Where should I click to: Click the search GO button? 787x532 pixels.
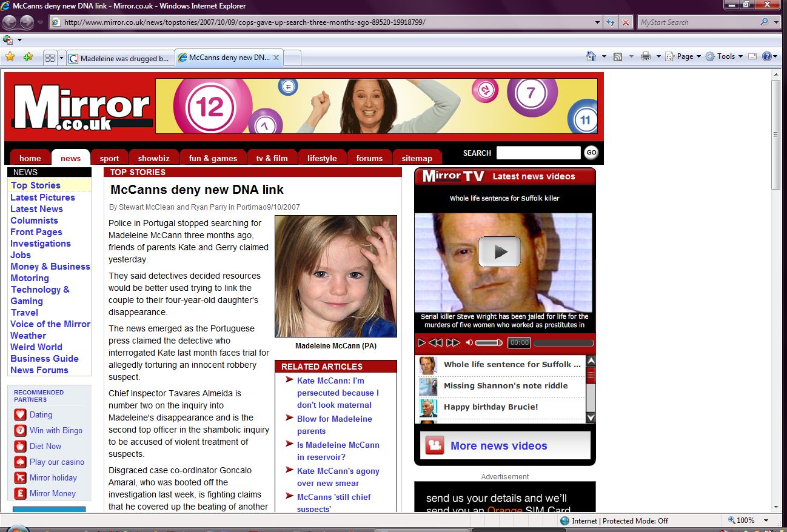click(x=591, y=153)
